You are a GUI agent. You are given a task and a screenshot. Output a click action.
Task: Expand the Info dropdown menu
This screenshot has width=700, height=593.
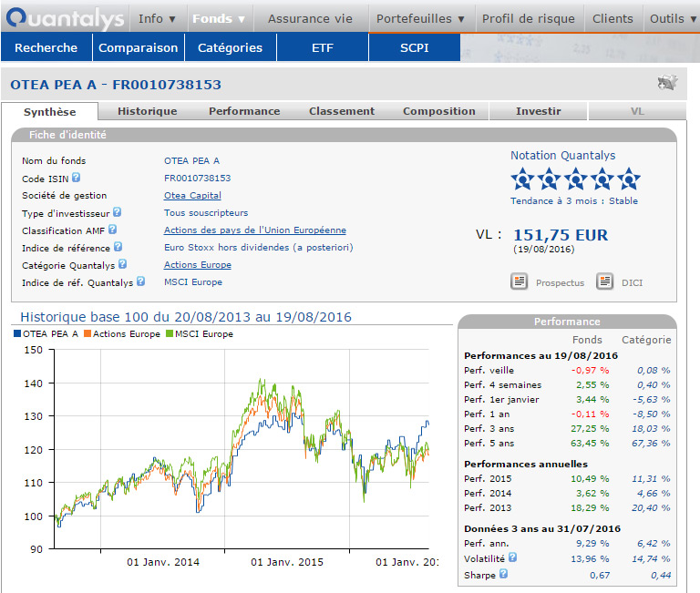click(x=157, y=18)
